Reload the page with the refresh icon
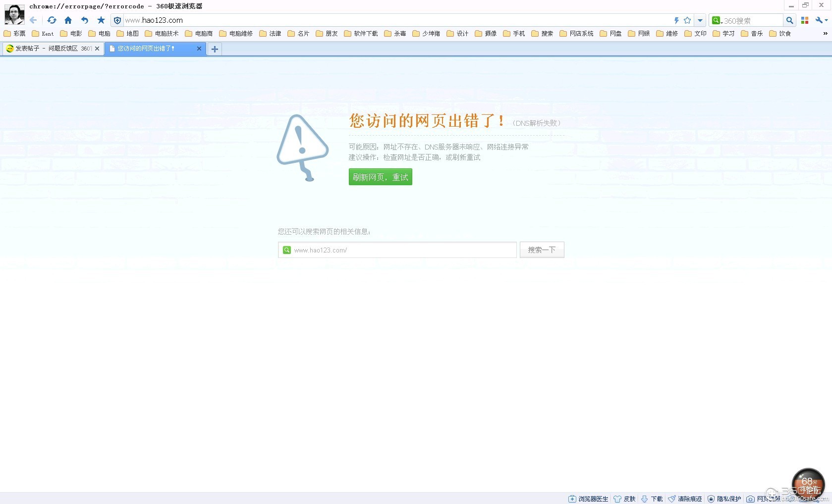The image size is (832, 504). 52,20
